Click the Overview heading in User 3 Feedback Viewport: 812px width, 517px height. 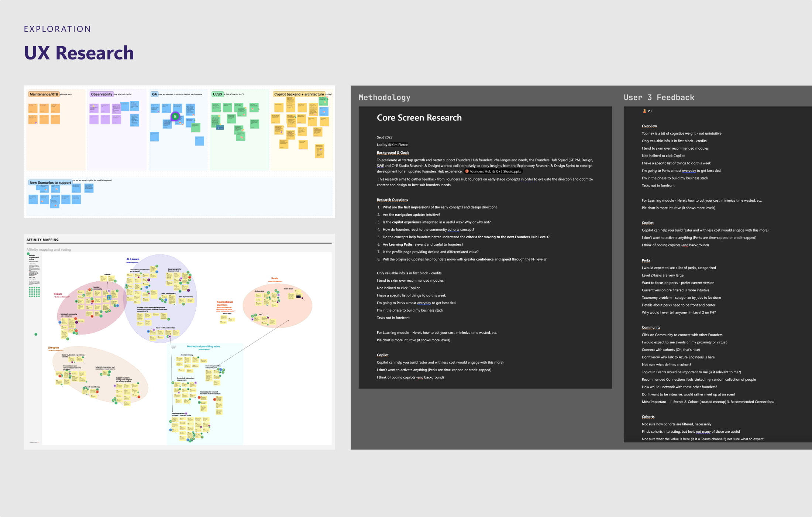coord(649,126)
